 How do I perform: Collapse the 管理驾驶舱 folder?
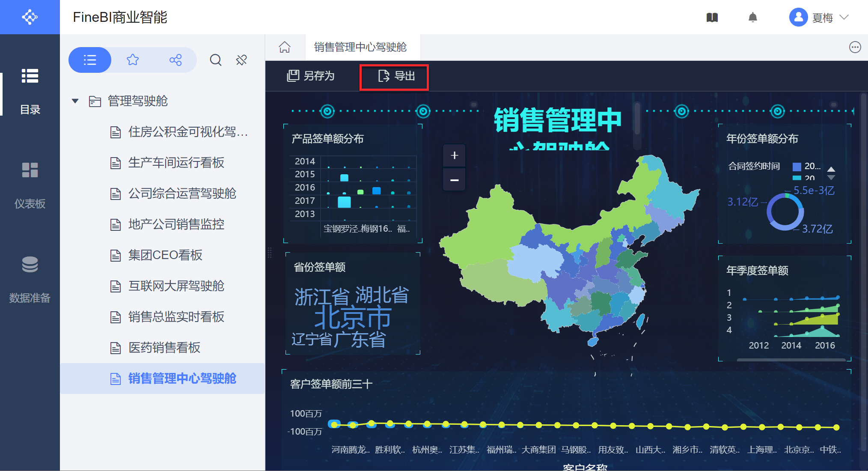tap(75, 101)
